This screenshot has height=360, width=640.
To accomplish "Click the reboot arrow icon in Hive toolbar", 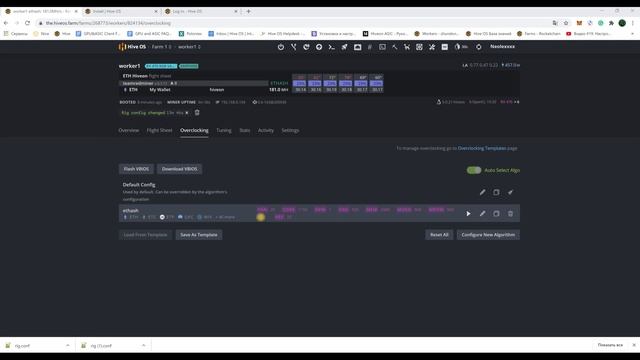I will click(x=306, y=47).
